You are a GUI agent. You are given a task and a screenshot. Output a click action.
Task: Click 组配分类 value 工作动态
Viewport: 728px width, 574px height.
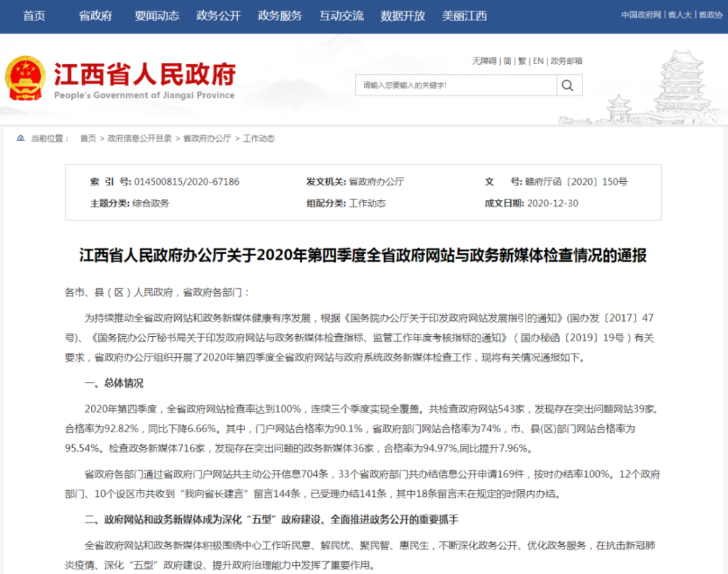pyautogui.click(x=367, y=203)
